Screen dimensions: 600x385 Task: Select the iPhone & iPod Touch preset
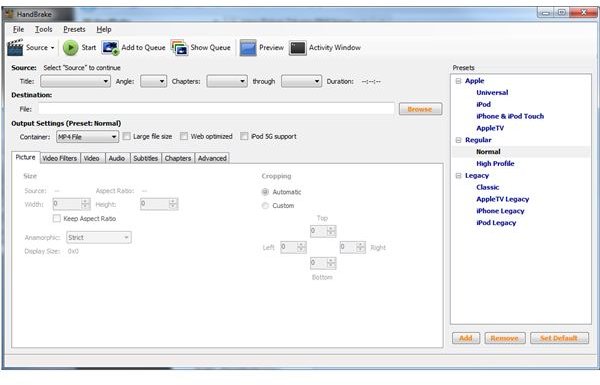tap(510, 116)
